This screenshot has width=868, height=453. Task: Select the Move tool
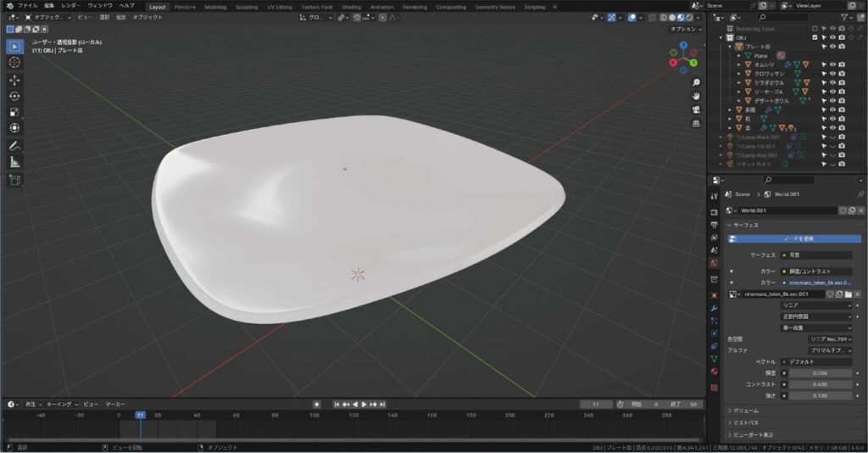click(14, 81)
